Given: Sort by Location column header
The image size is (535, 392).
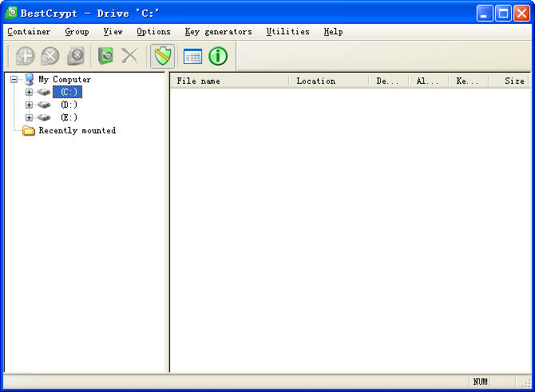Looking at the screenshot, I should click(328, 81).
